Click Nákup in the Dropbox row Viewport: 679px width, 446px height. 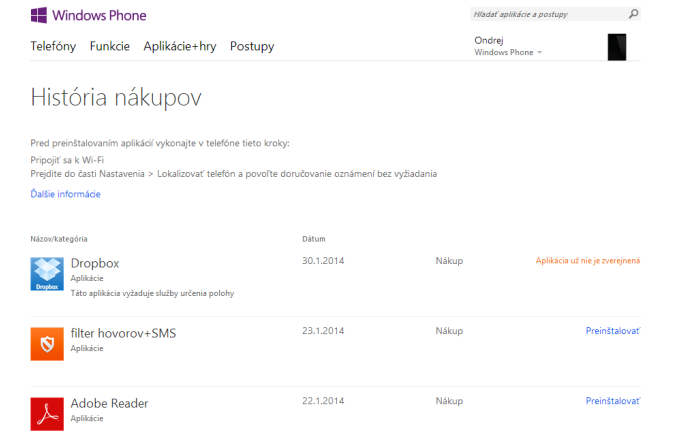click(449, 261)
